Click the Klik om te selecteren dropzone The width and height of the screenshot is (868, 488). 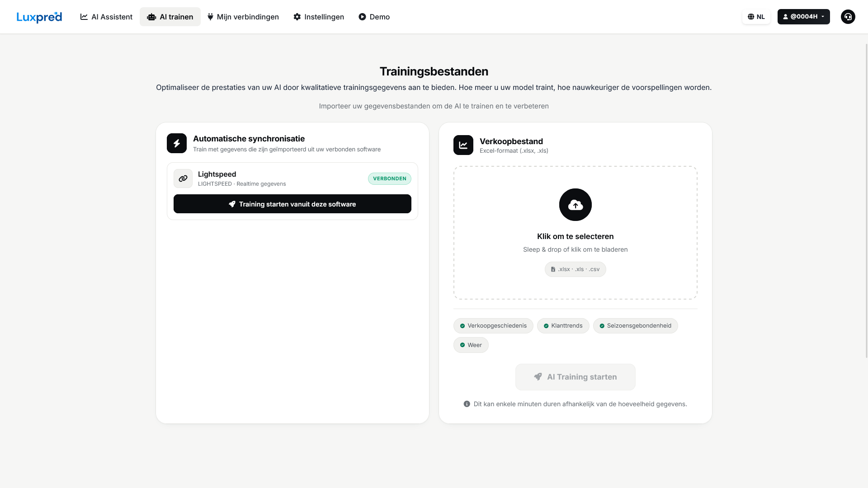point(575,233)
